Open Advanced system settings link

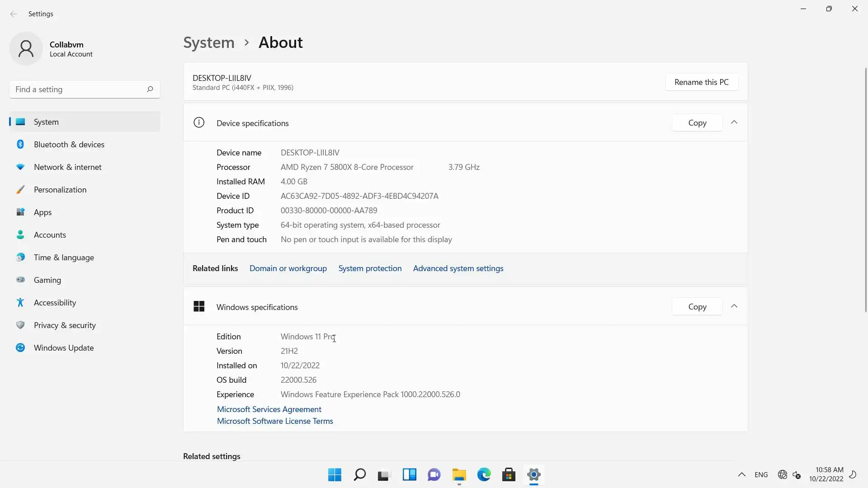pyautogui.click(x=458, y=268)
